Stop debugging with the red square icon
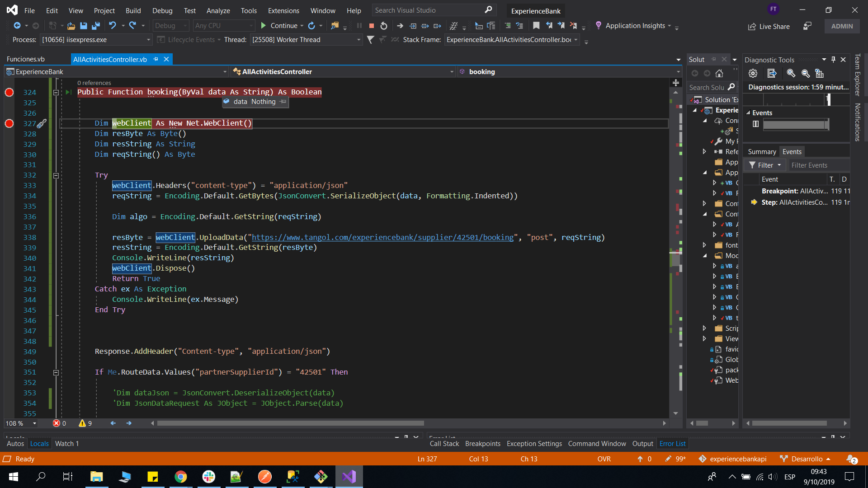Screen dimensions: 868x488 (372, 26)
